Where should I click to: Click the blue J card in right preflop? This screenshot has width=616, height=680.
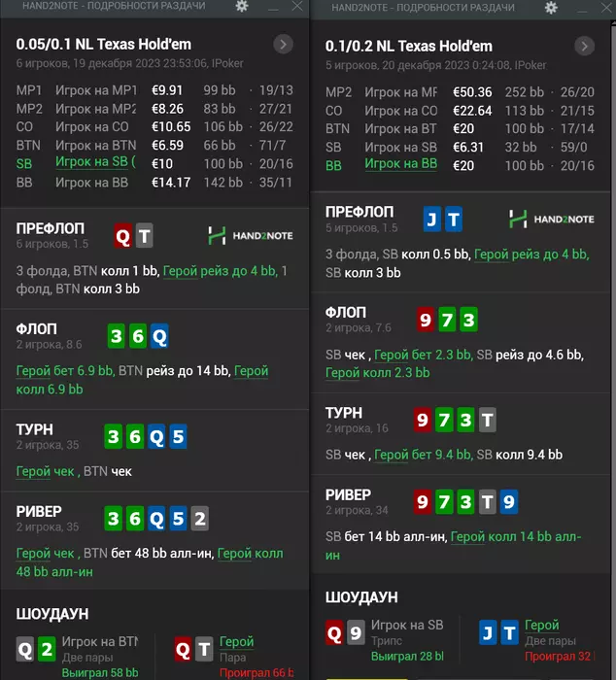click(x=432, y=220)
